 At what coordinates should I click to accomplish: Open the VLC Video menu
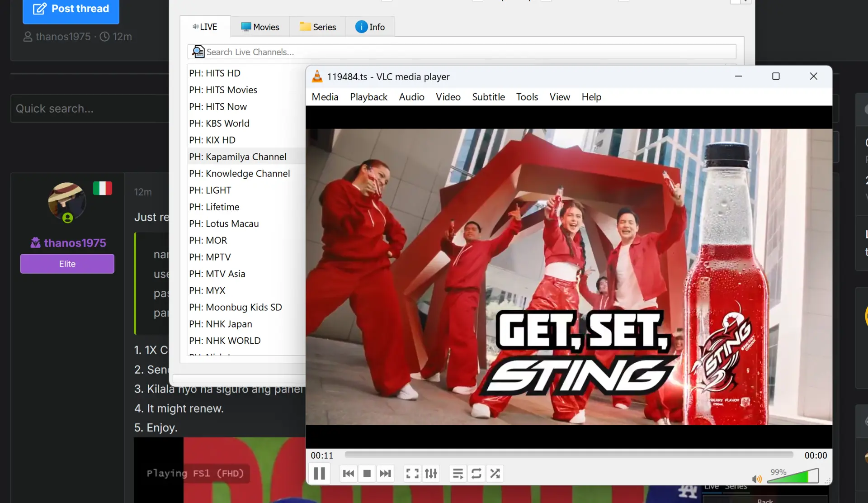click(x=448, y=97)
